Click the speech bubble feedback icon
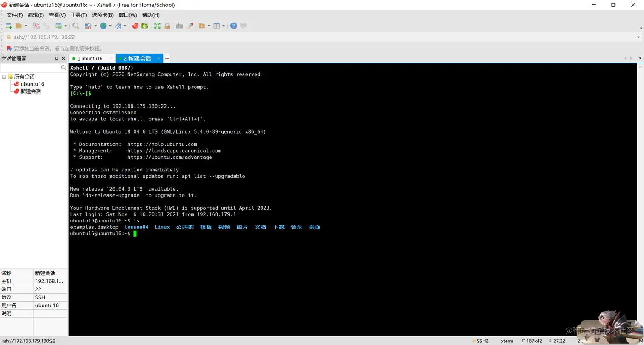Screen dimensions: 644x345 tap(244, 26)
